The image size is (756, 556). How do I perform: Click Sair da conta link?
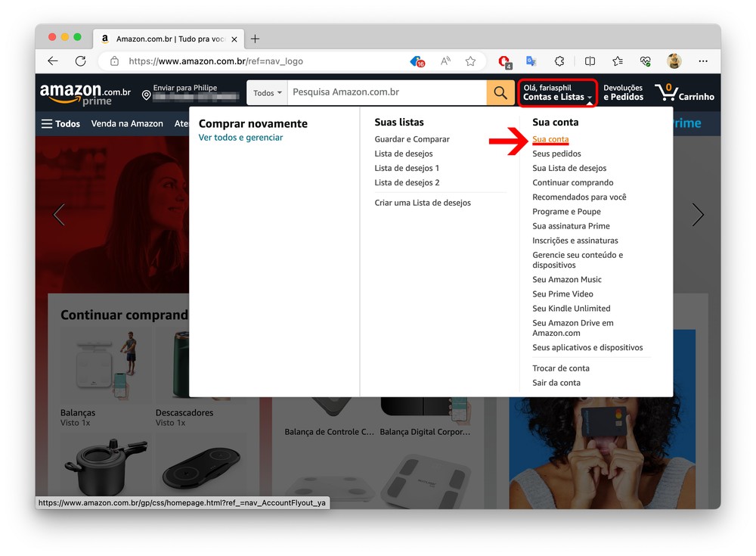pos(556,383)
